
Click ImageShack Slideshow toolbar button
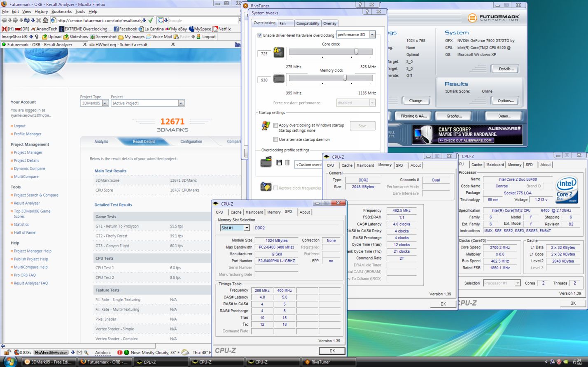tap(76, 37)
